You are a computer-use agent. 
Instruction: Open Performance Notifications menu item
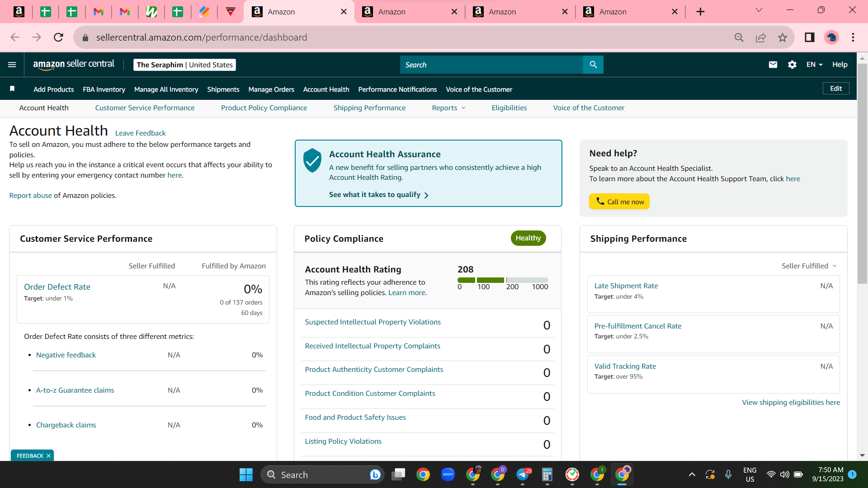tap(397, 89)
